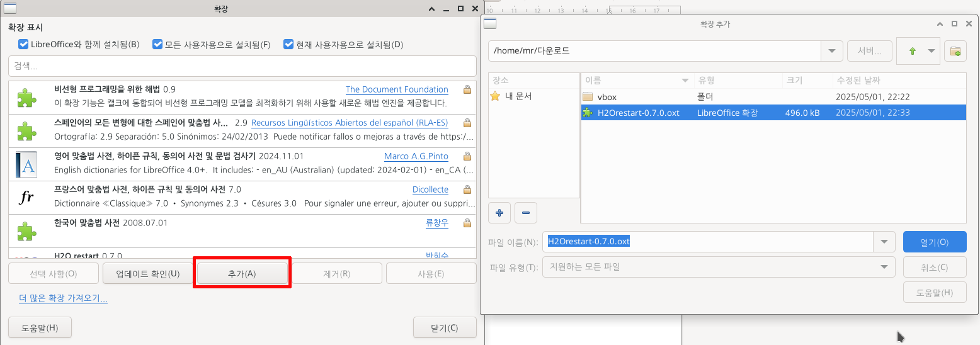
Task: Click the H2Orestart-0.7.0.oxt extension file icon
Action: click(588, 113)
